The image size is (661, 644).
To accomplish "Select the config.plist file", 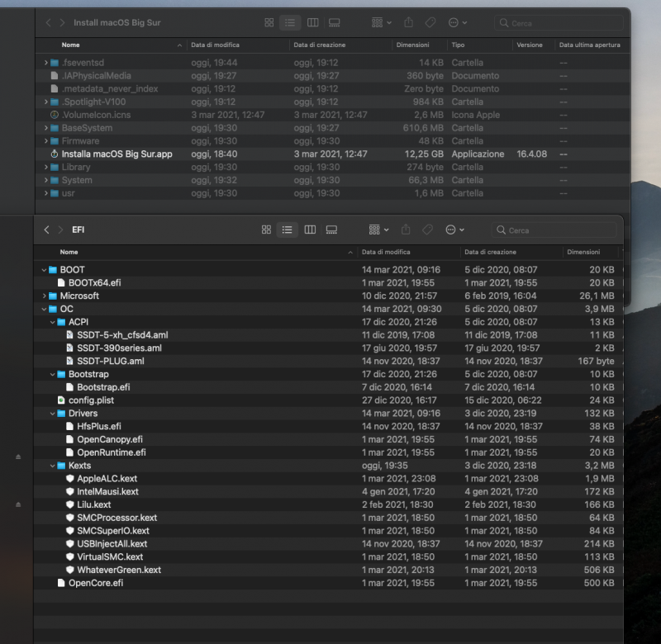I will 91,400.
